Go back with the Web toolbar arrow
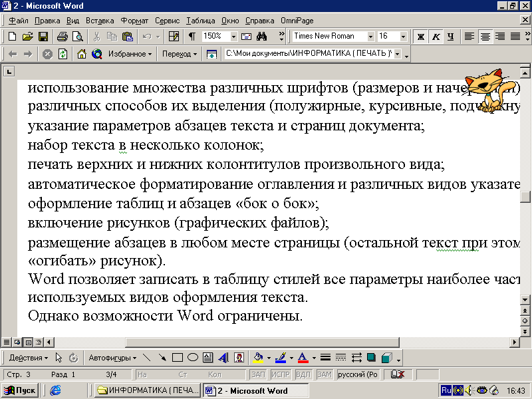The height and width of the screenshot is (399, 532). point(13,54)
